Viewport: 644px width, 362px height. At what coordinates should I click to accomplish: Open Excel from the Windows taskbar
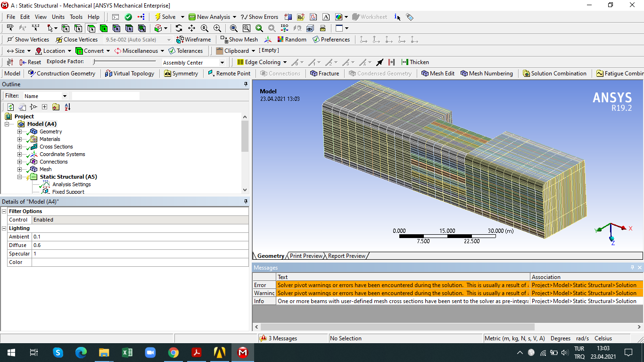click(127, 353)
